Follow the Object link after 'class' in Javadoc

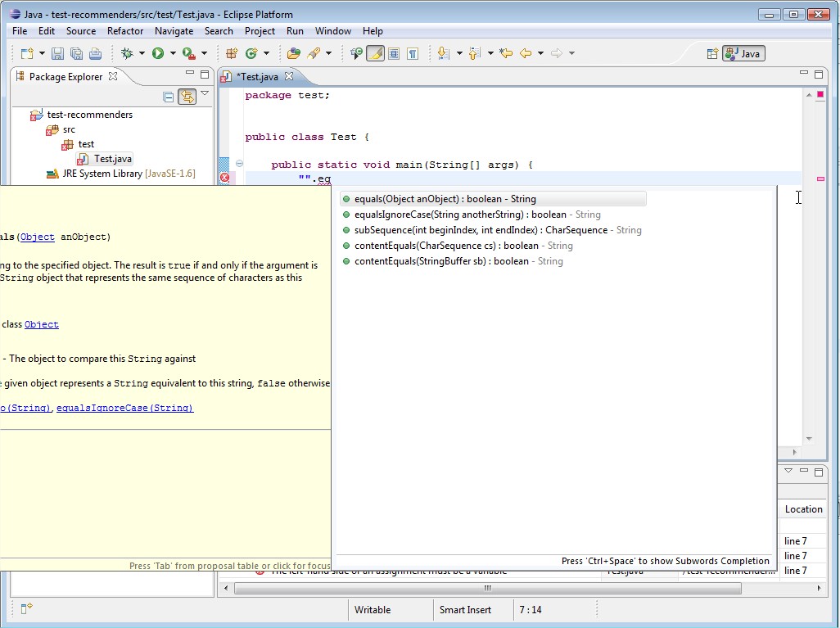[x=41, y=324]
